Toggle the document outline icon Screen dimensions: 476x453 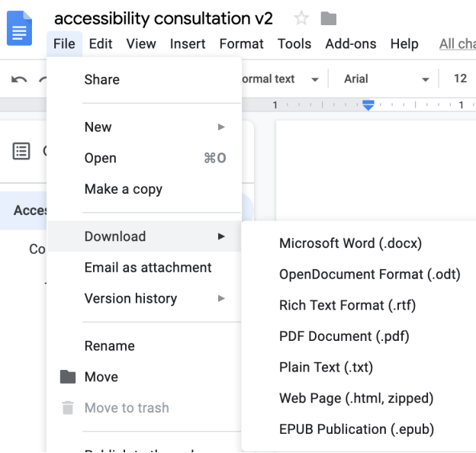click(21, 152)
